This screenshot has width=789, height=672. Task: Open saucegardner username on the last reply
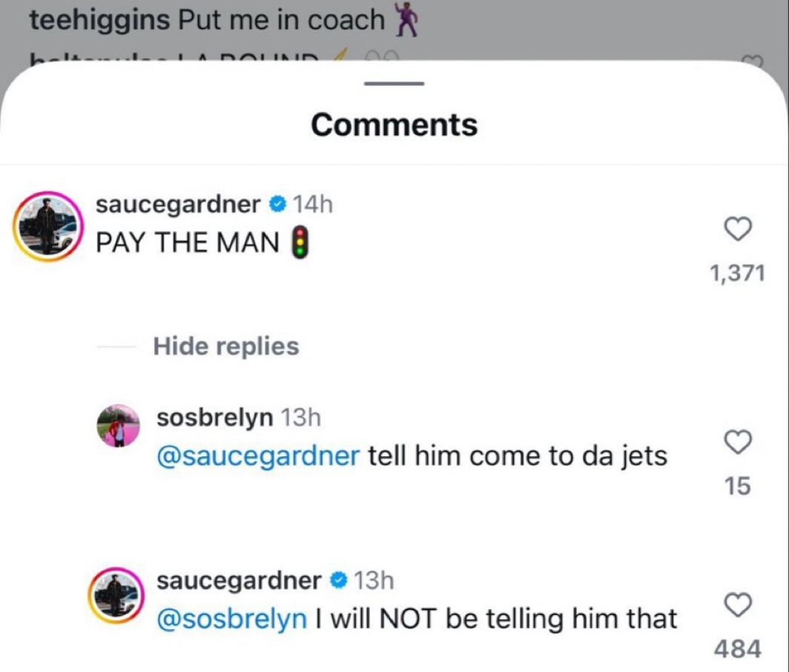click(239, 580)
